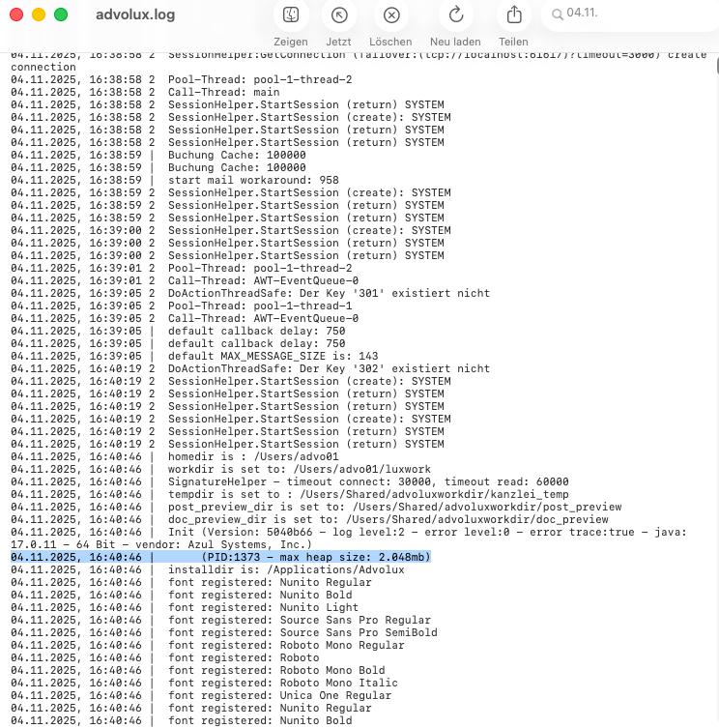
Task: Toggle the sidebar with the Zeigen icon
Action: click(290, 15)
